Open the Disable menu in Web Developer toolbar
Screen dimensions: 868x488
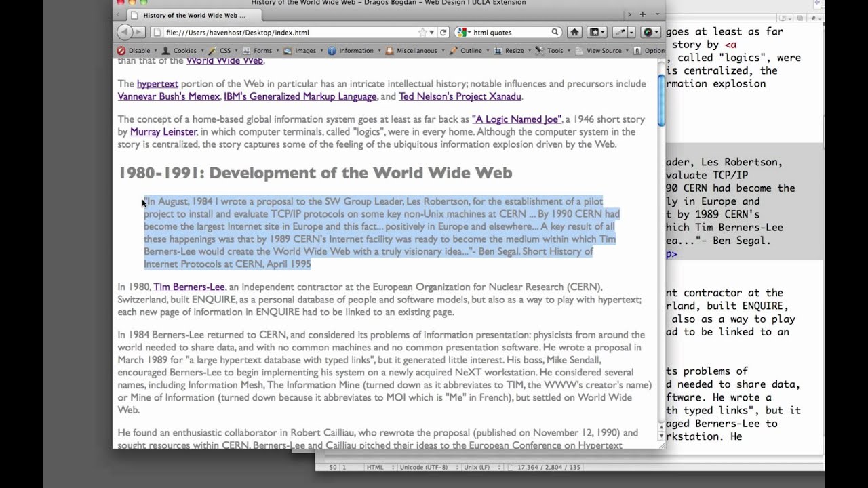pyautogui.click(x=136, y=51)
